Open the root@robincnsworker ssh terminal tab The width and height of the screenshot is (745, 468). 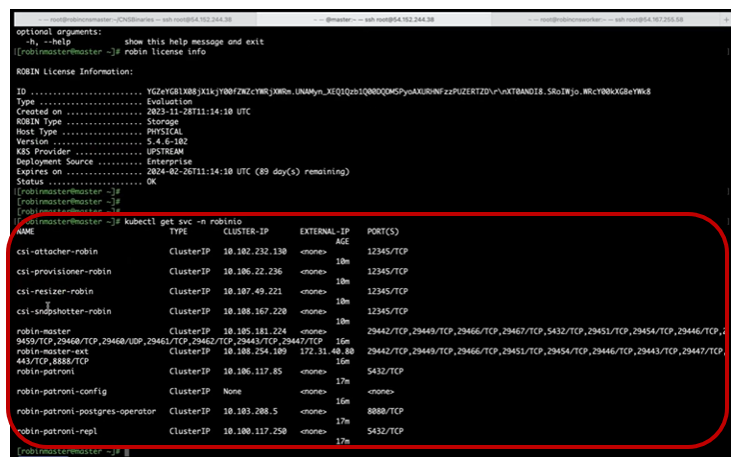(x=606, y=19)
